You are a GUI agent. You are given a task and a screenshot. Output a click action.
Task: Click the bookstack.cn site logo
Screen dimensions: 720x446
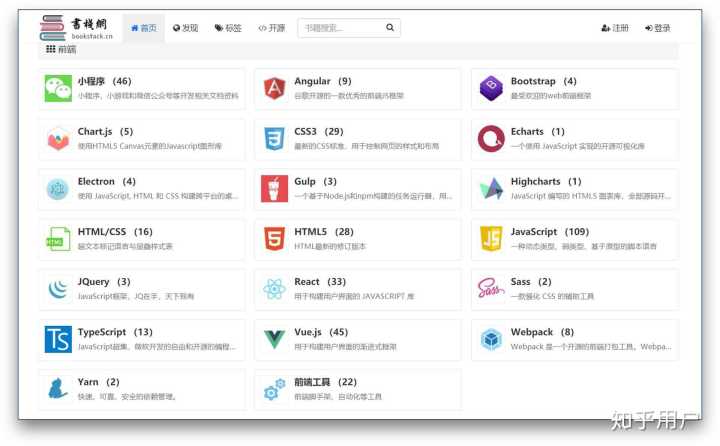click(x=76, y=28)
